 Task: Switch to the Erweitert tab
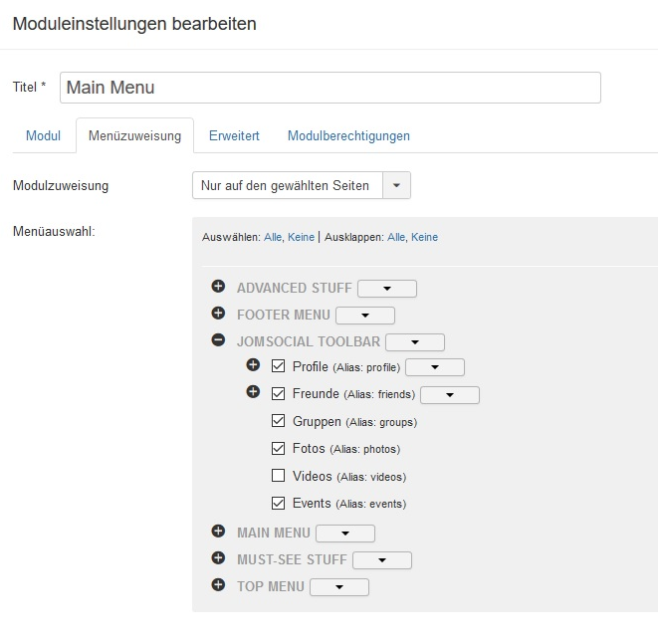coord(234,135)
